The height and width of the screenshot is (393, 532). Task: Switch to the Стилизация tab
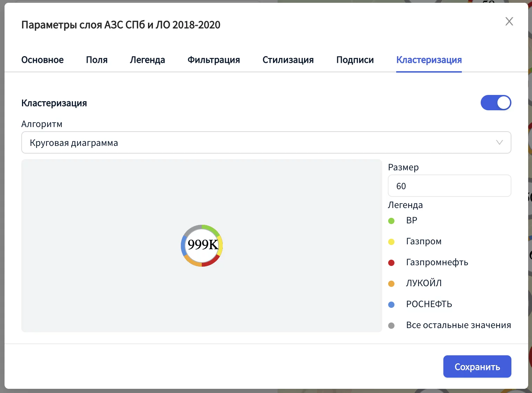pos(288,60)
